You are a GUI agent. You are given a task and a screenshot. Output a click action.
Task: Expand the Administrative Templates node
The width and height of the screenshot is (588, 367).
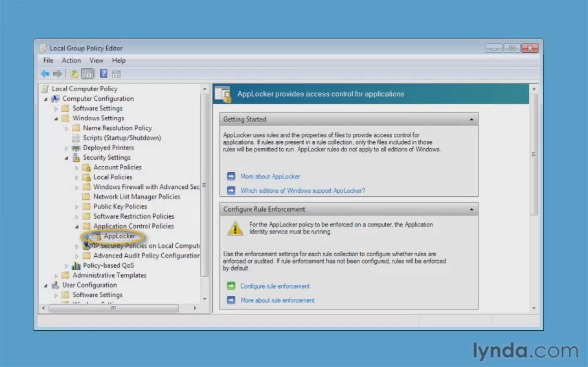[x=56, y=276]
